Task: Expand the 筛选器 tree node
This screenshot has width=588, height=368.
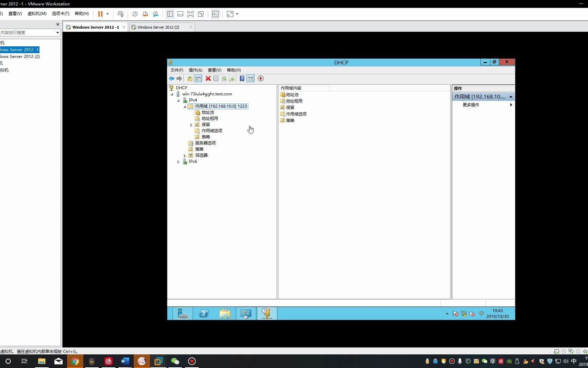Action: coord(185,156)
